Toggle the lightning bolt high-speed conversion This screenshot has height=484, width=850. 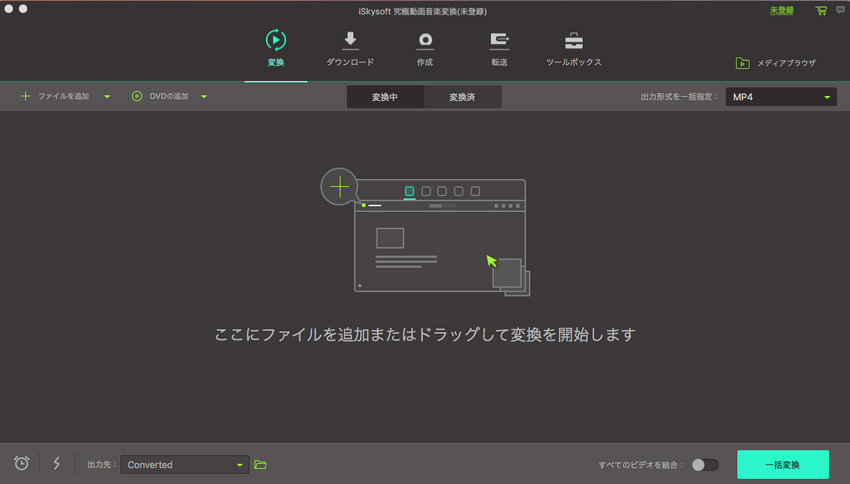pos(56,463)
